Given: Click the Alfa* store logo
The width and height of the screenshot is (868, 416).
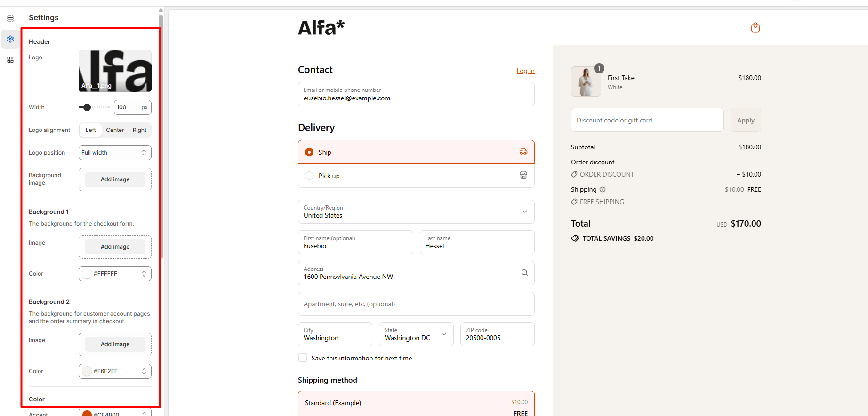Looking at the screenshot, I should [x=321, y=28].
